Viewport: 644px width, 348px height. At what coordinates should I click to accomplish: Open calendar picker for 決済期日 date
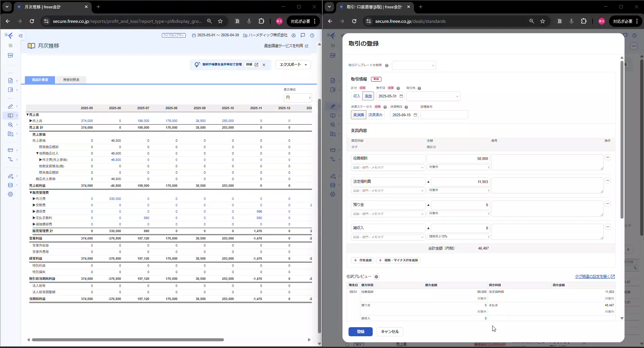[x=415, y=115]
